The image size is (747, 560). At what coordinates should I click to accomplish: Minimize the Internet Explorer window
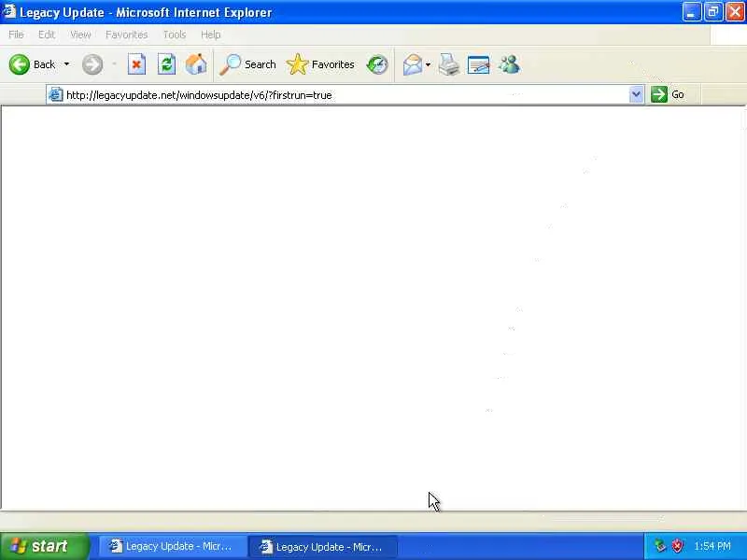coord(691,12)
